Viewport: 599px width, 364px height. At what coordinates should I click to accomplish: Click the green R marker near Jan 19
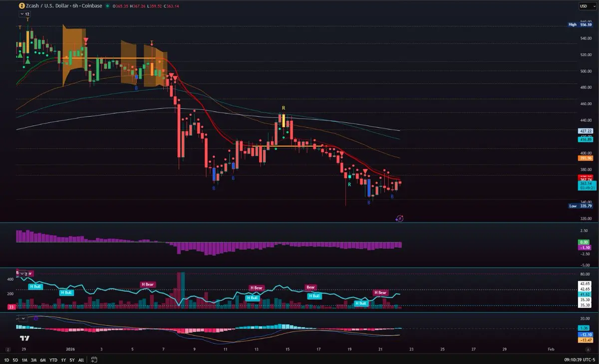click(349, 184)
